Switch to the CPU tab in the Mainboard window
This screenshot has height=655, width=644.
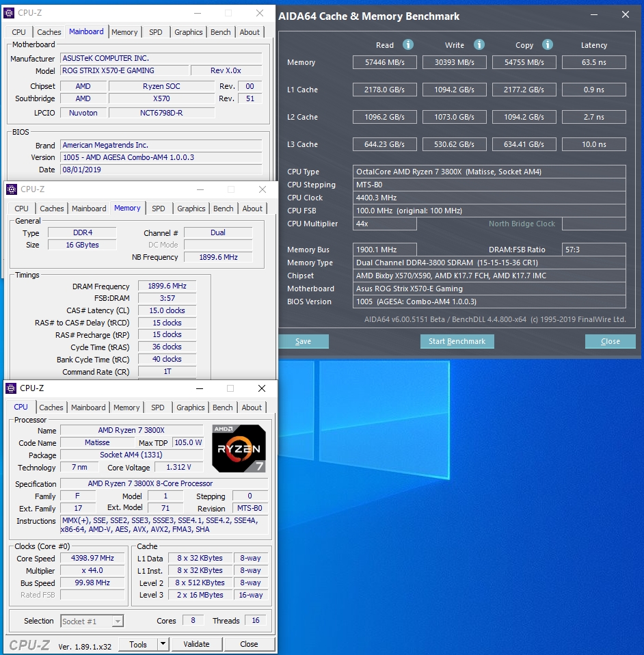18,32
